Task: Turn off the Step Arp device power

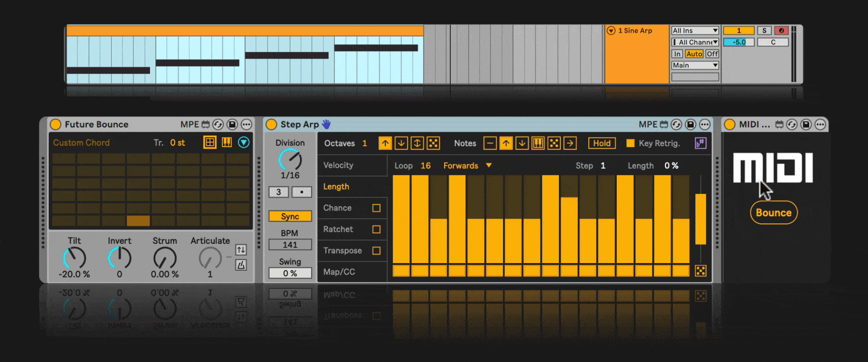Action: (x=271, y=125)
